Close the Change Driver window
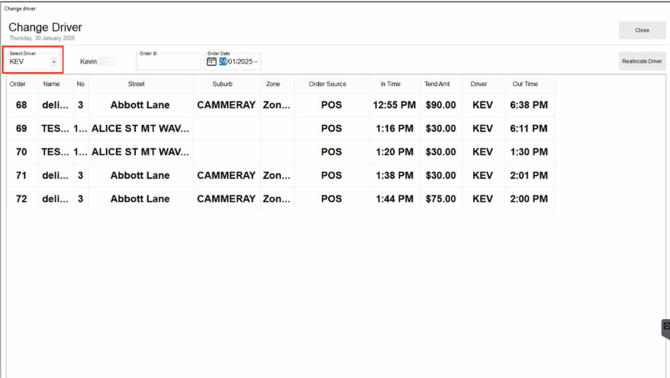Screen dimensions: 670x378 [642, 30]
